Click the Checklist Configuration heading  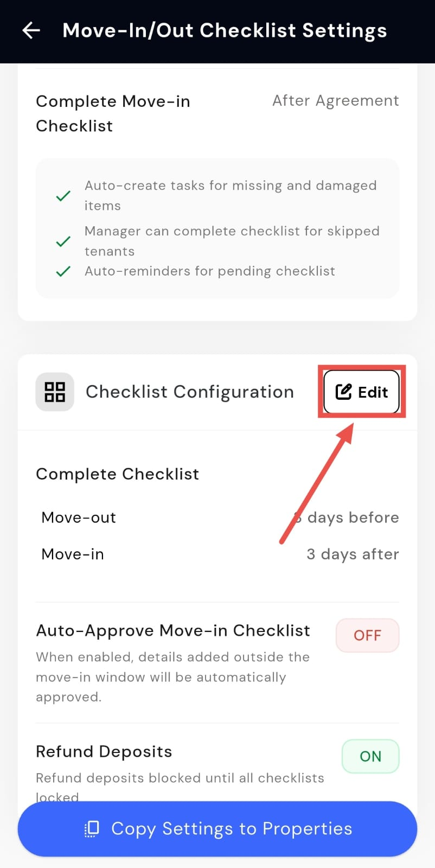pyautogui.click(x=190, y=392)
